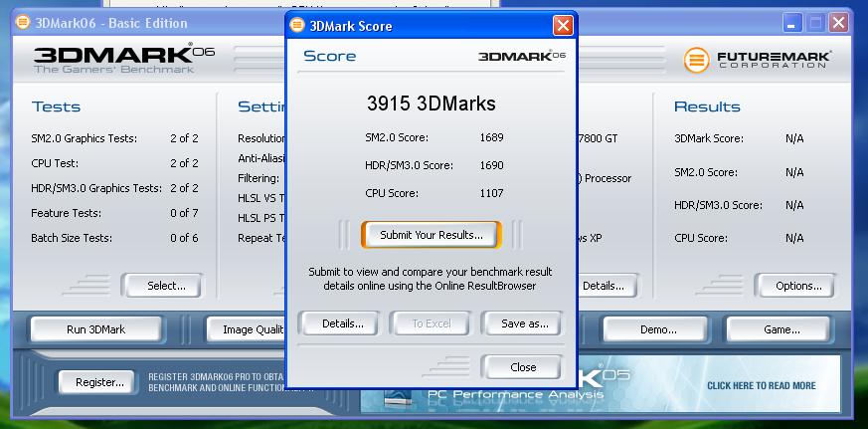868x429 pixels.
Task: Click the Futuremark Corporation logo icon
Action: point(696,60)
